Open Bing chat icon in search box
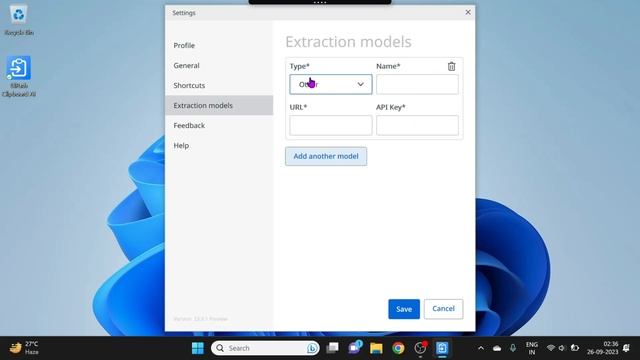Screen dimensions: 640x360 pos(312,348)
